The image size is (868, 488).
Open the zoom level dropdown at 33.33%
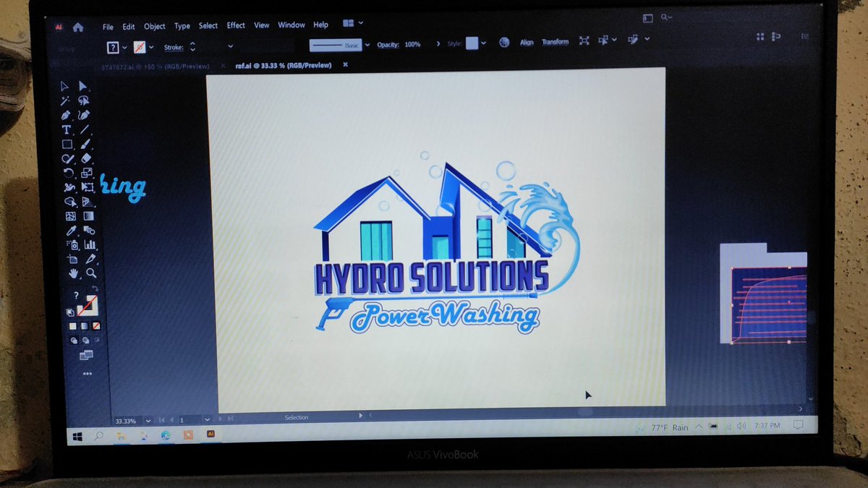pos(148,419)
